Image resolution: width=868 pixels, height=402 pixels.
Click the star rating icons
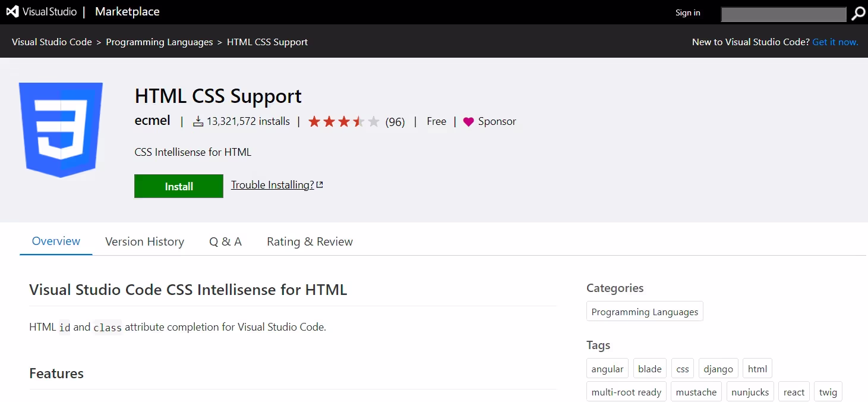(x=343, y=122)
